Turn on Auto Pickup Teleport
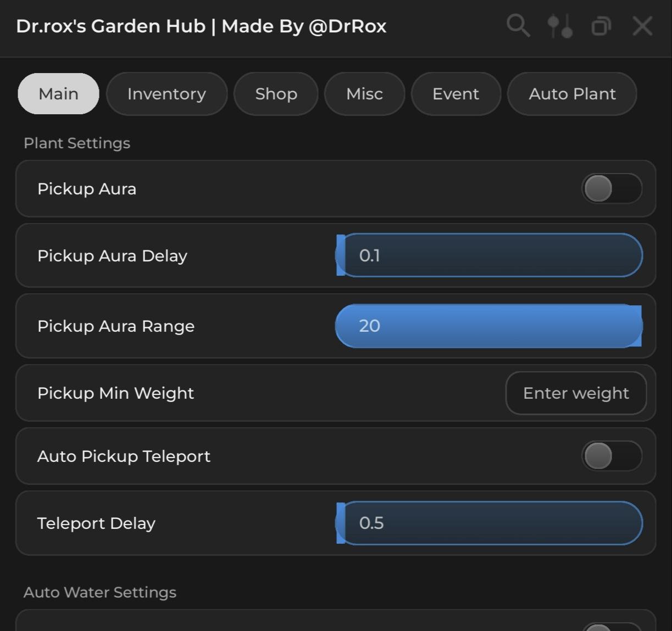 point(612,456)
